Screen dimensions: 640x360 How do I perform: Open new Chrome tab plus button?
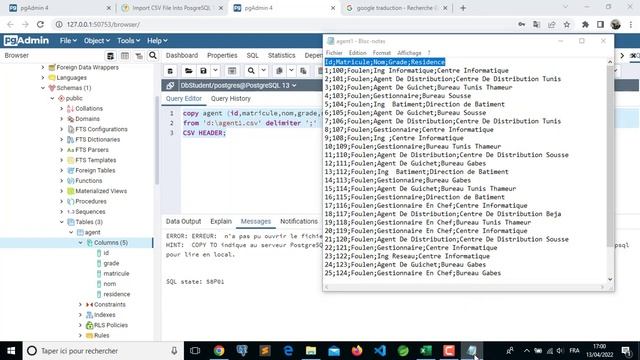(x=463, y=8)
